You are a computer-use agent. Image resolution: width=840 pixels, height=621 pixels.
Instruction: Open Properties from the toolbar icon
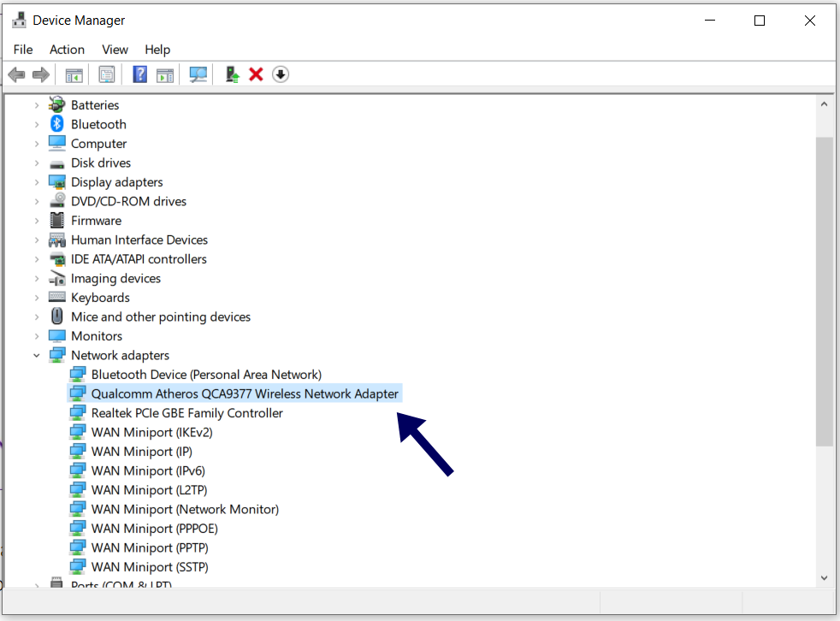point(107,75)
